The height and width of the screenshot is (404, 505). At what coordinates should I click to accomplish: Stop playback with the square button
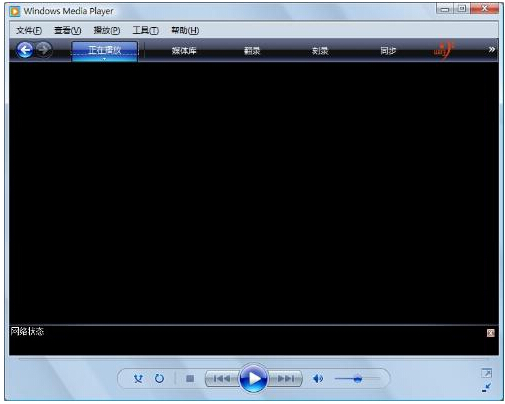pyautogui.click(x=190, y=378)
